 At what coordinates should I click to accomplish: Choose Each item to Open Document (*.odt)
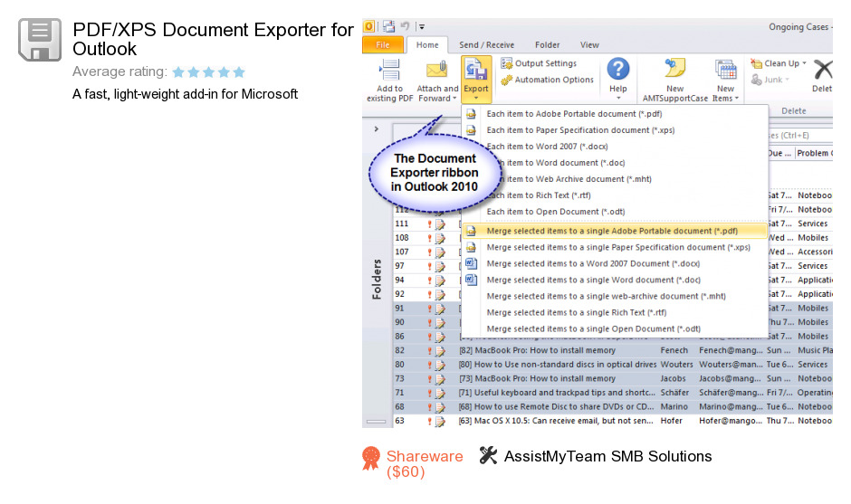(x=615, y=212)
